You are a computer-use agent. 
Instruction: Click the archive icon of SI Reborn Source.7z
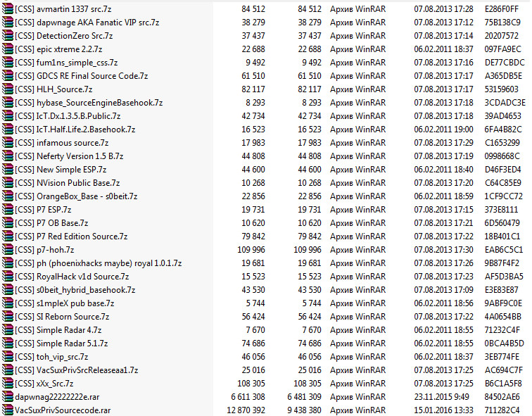[8, 317]
